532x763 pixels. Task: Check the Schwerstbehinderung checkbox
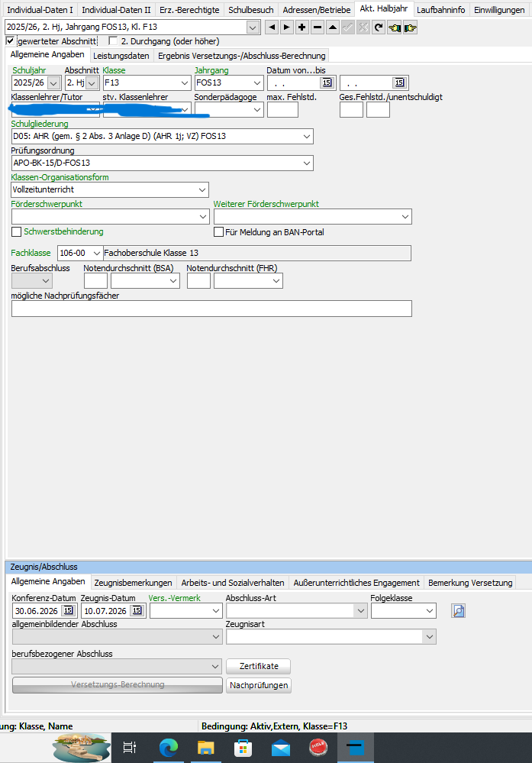click(17, 231)
